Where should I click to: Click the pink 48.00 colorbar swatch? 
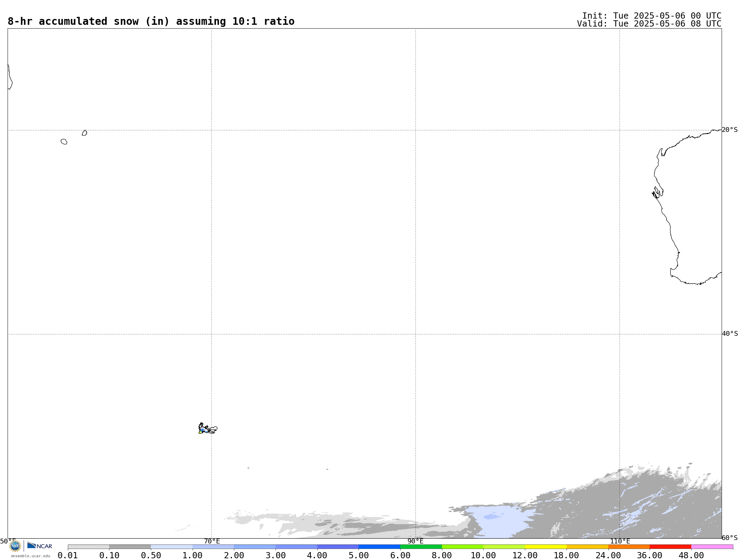click(712, 547)
